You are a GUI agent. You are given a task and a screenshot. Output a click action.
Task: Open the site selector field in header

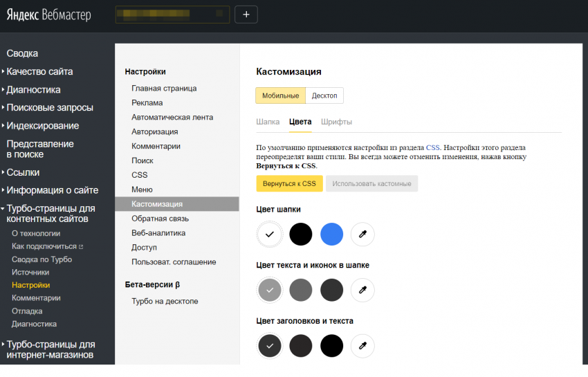[x=172, y=15]
